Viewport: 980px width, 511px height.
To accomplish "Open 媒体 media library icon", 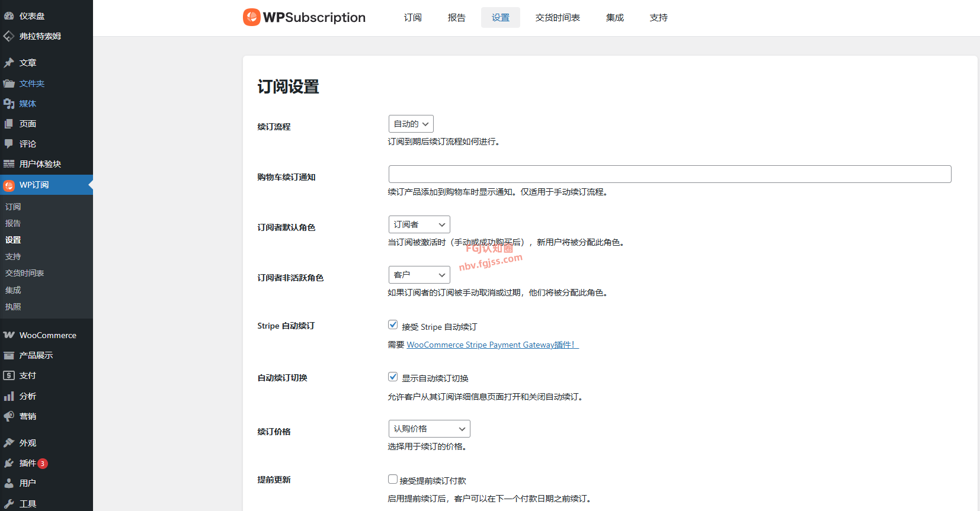I will coord(9,104).
